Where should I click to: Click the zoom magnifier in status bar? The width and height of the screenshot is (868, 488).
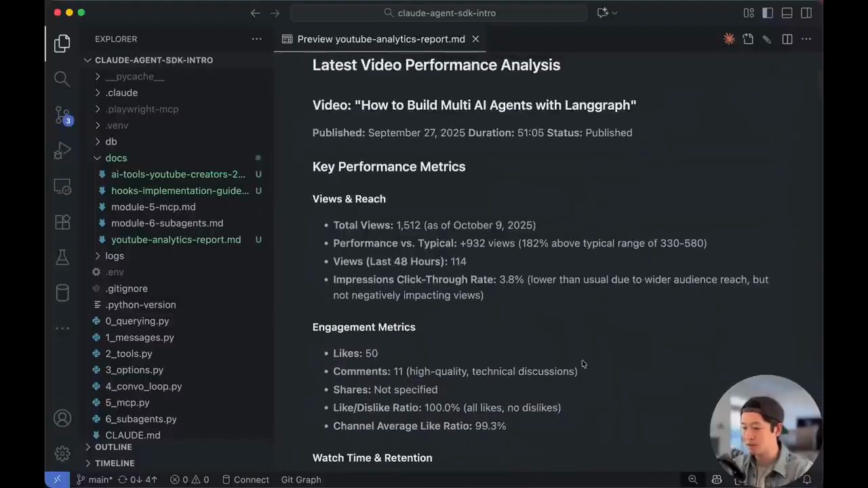[x=692, y=480]
